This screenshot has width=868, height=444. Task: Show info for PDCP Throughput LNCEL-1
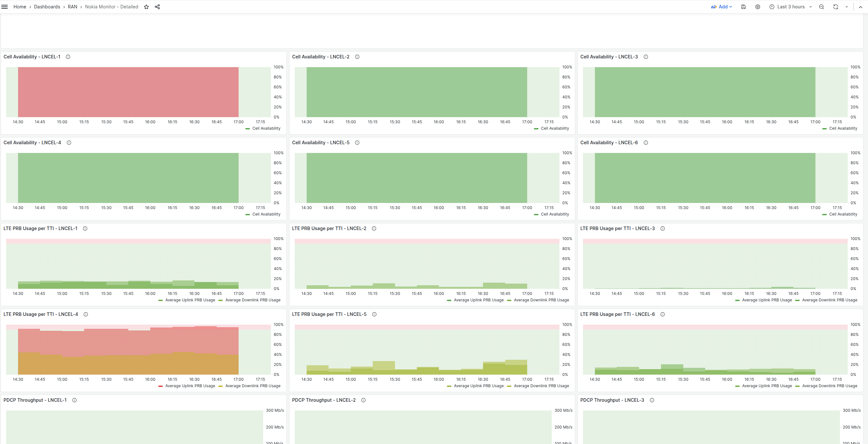[74, 400]
